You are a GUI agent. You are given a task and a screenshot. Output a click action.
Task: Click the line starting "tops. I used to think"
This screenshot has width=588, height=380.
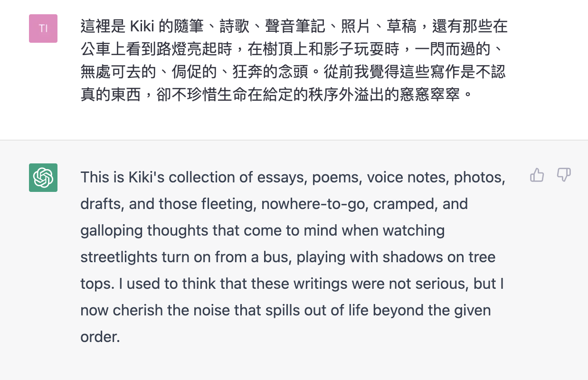pyautogui.click(x=292, y=284)
